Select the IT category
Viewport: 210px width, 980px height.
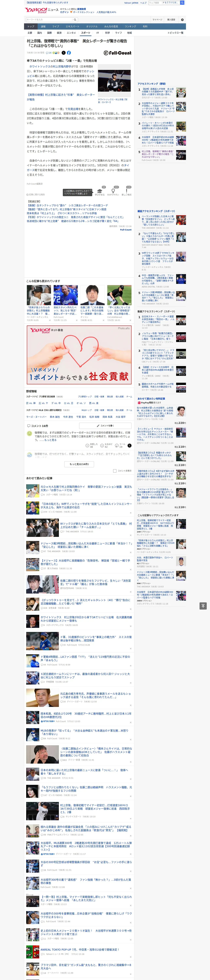click(x=98, y=33)
